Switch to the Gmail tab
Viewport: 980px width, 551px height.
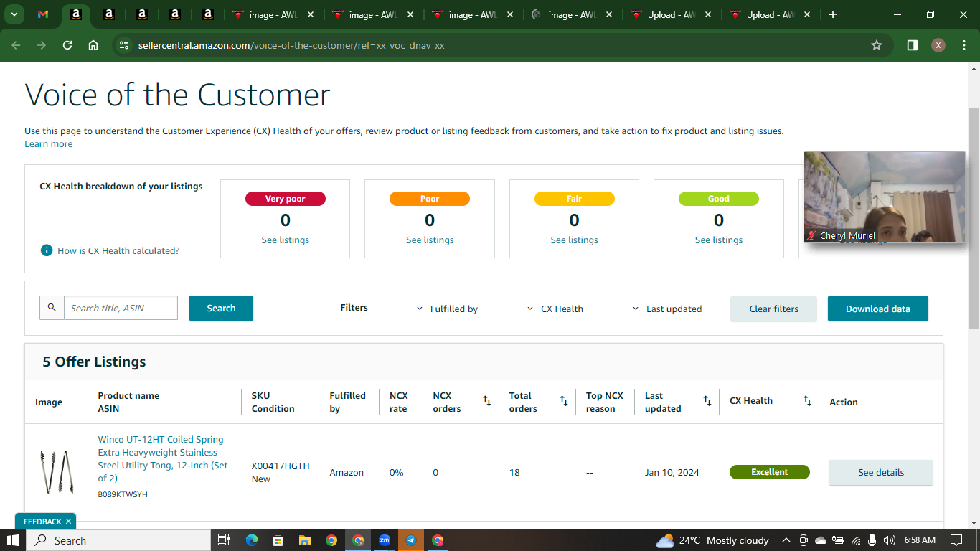[43, 14]
